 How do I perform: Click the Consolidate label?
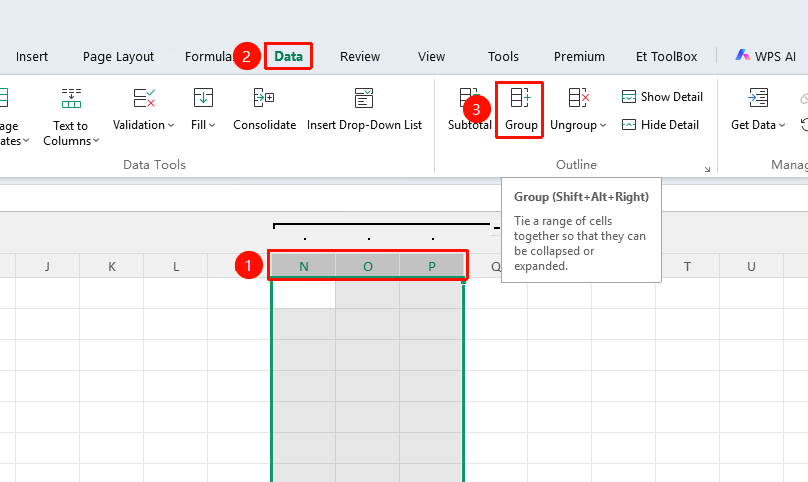(x=264, y=125)
